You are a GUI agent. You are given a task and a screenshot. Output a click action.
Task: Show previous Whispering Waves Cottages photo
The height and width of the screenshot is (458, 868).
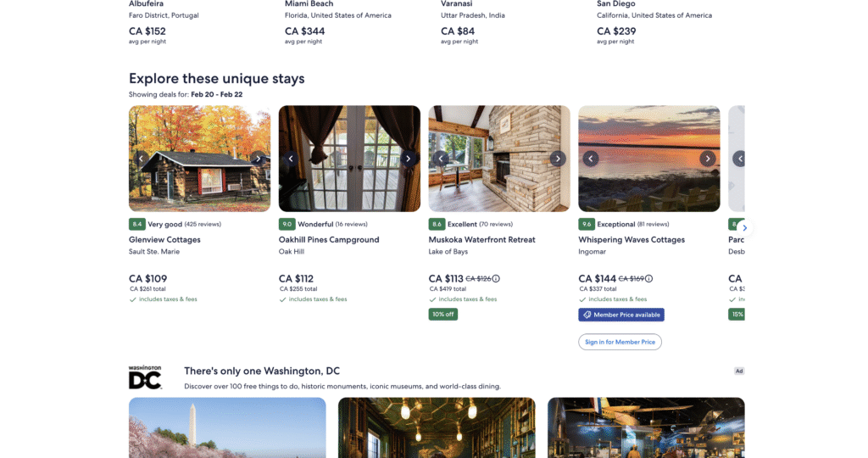tap(591, 159)
